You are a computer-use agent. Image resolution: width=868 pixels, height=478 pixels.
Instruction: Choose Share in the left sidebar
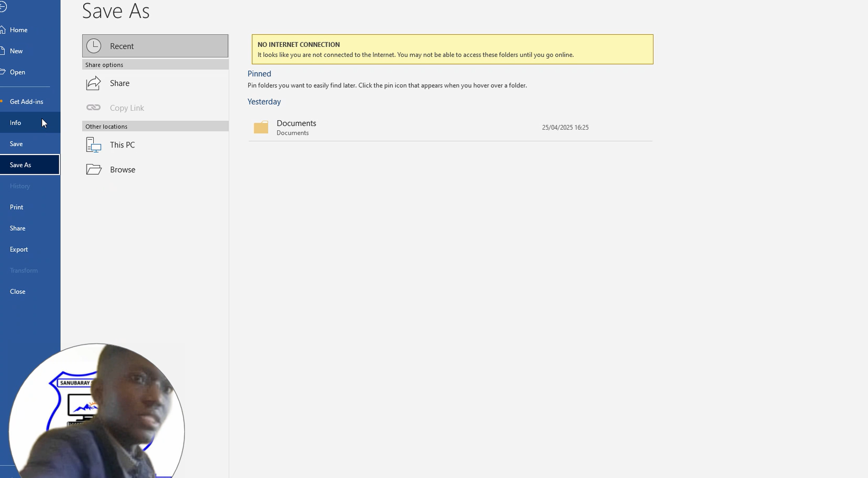18,229
